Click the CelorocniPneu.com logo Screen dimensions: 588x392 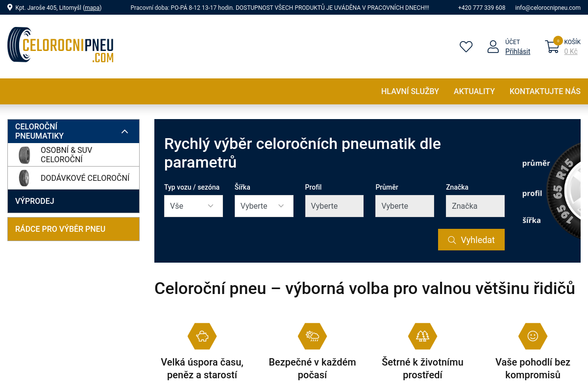coord(60,45)
